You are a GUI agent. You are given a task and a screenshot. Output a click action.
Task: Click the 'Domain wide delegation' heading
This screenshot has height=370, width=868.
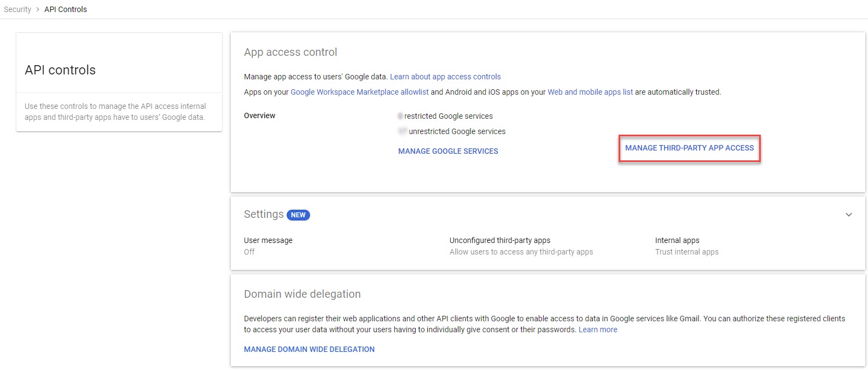point(302,294)
